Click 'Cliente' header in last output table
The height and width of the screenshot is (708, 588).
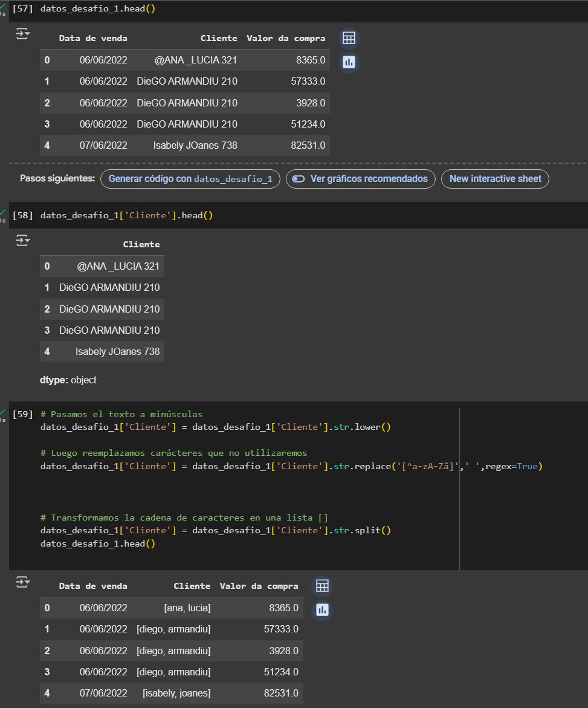coord(192,586)
